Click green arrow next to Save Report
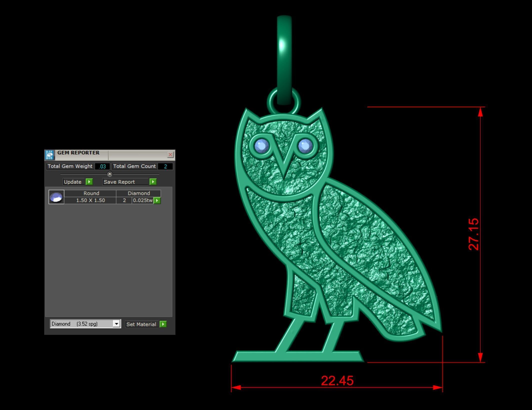The height and width of the screenshot is (410, 532). pos(153,182)
